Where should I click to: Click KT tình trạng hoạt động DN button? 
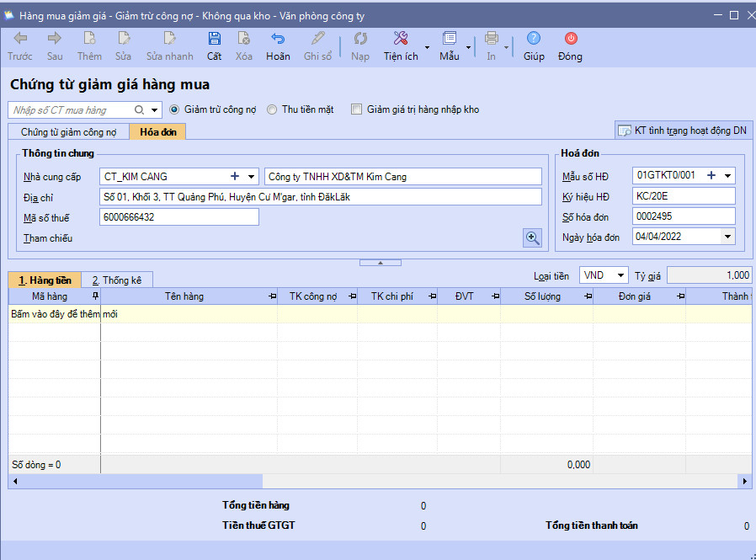click(684, 131)
